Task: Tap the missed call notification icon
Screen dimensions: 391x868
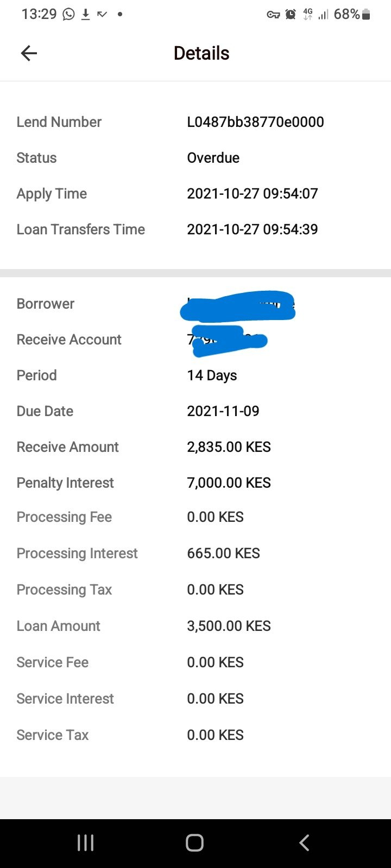Action: tap(102, 14)
